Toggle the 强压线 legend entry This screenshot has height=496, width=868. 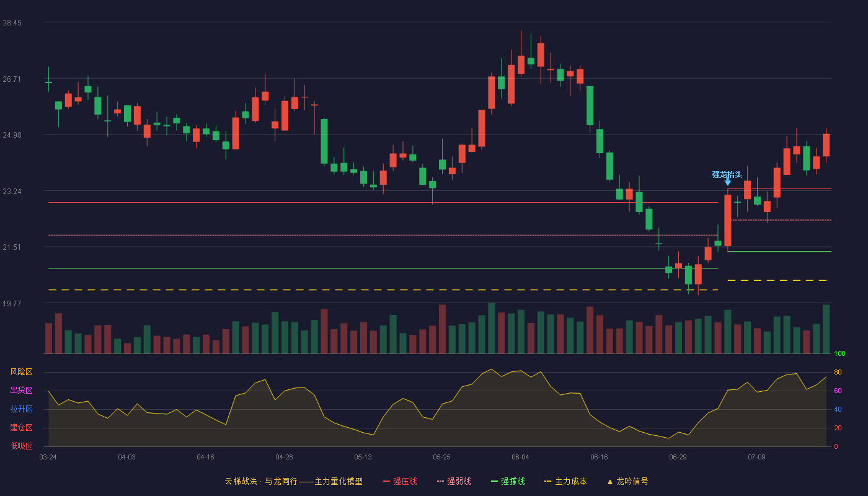(x=400, y=481)
